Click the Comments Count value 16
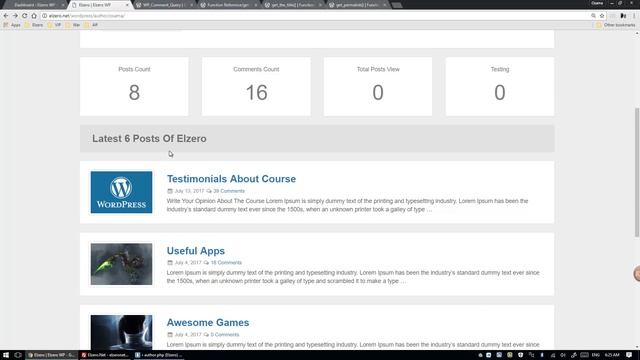This screenshot has width=640, height=360. [x=256, y=92]
